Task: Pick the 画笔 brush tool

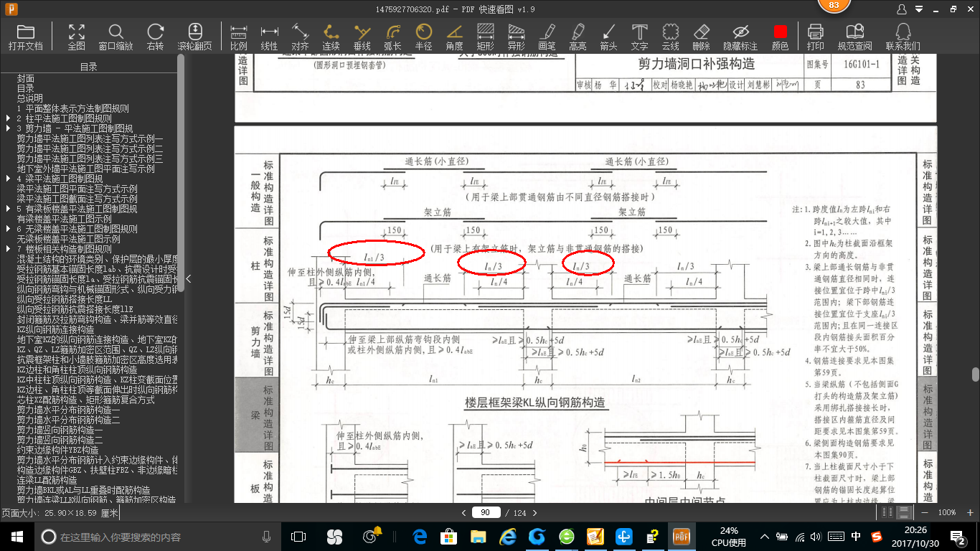Action: pyautogui.click(x=547, y=37)
